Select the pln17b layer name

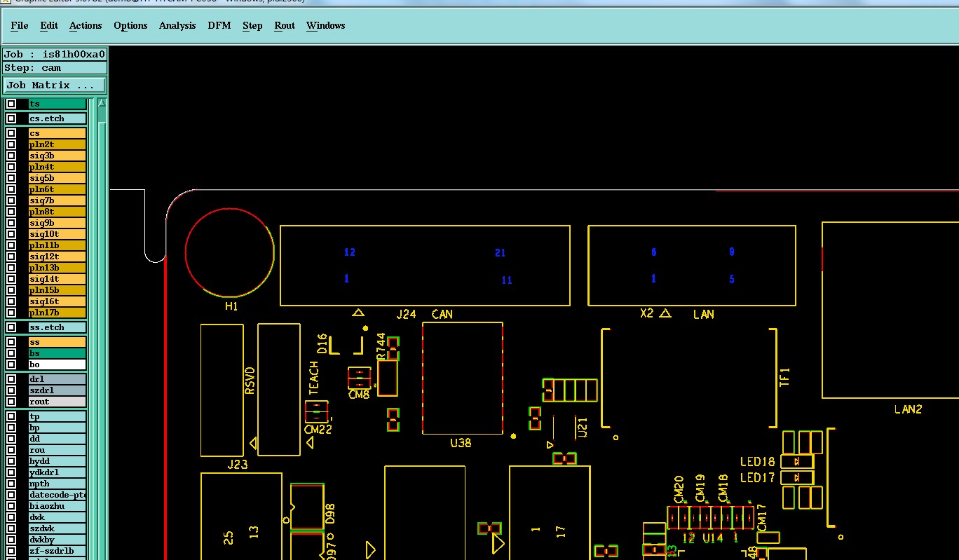57,313
